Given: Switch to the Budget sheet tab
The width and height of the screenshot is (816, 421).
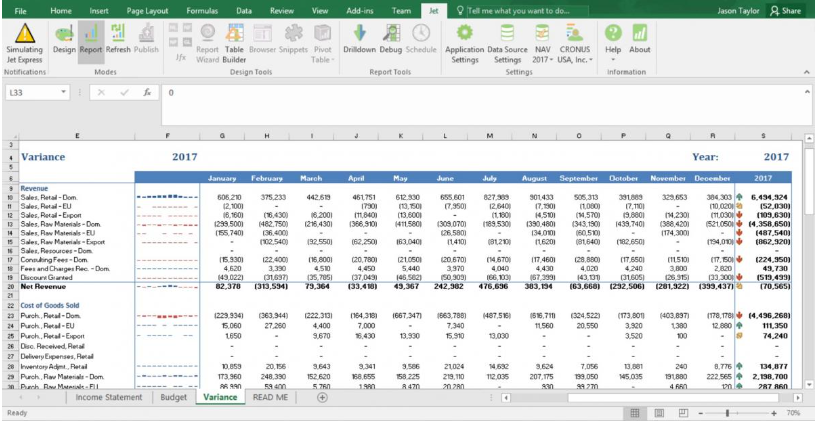Looking at the screenshot, I should 174,398.
